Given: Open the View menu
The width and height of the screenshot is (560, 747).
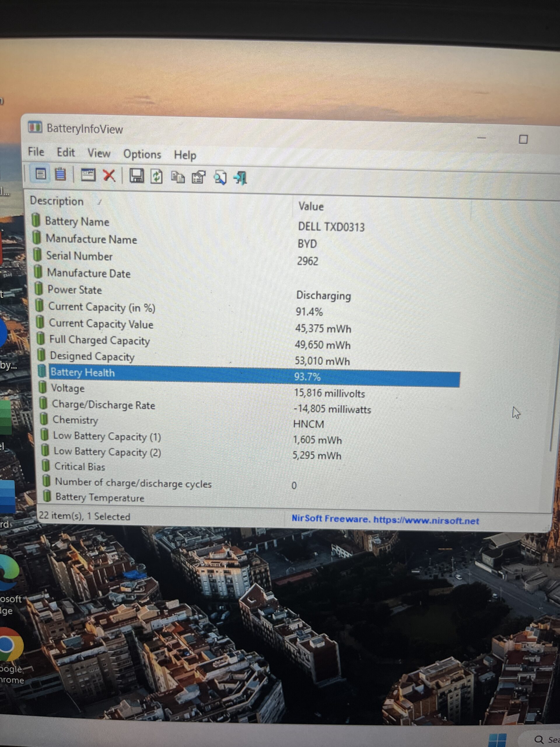Looking at the screenshot, I should coord(99,153).
